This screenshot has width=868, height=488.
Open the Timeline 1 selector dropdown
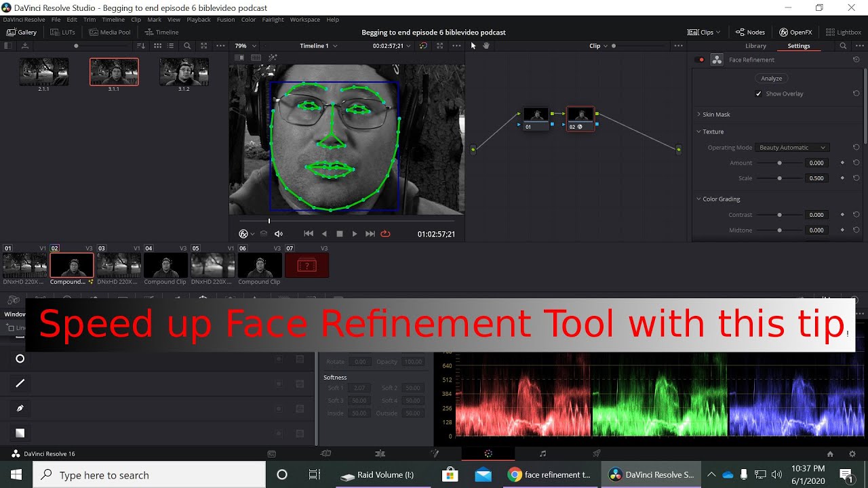click(x=319, y=46)
